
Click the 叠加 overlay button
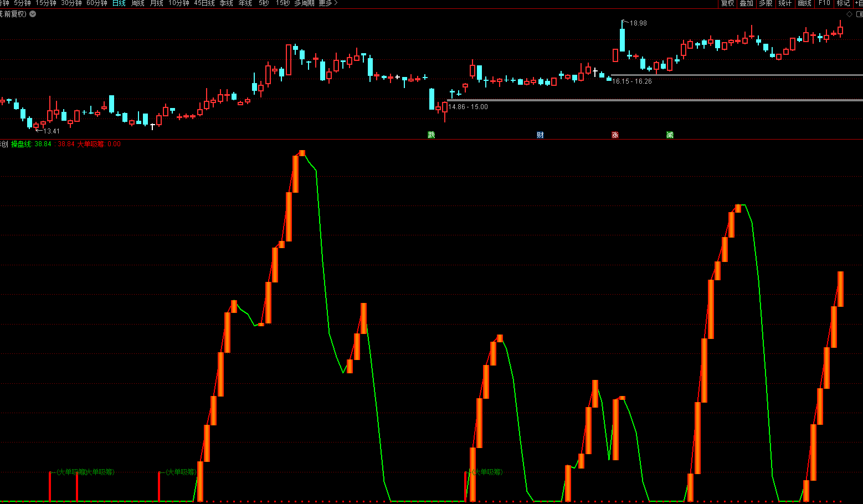click(x=747, y=3)
